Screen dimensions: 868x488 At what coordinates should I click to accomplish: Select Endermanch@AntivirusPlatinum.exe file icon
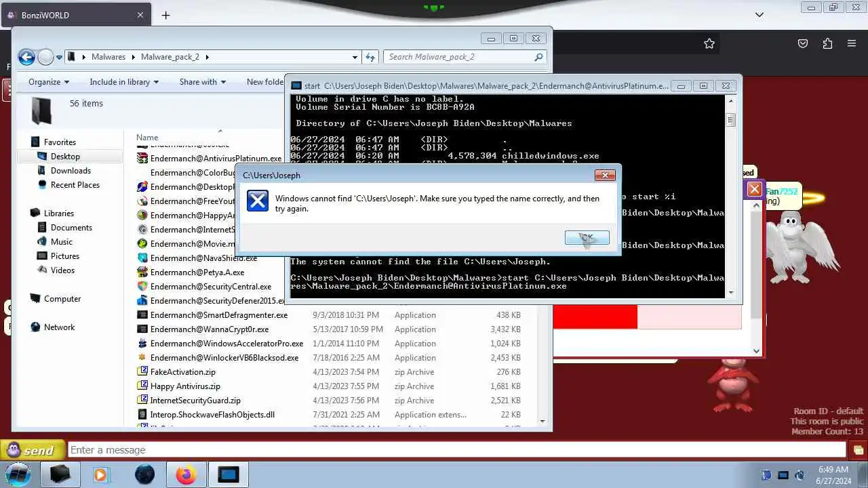[x=142, y=158]
